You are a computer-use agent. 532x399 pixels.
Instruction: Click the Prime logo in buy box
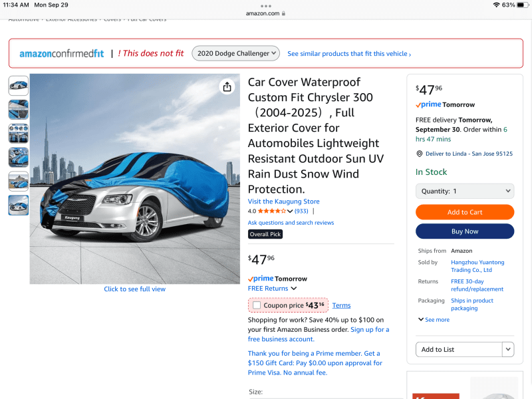[428, 104]
